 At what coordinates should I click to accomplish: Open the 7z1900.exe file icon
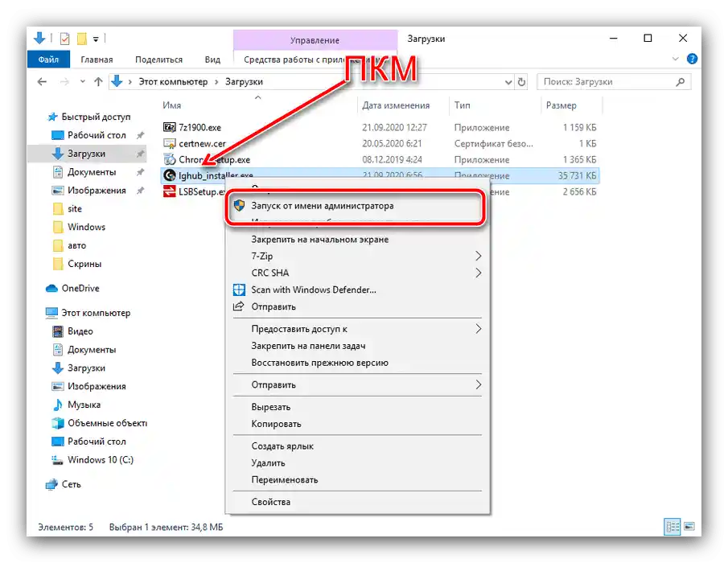click(170, 127)
